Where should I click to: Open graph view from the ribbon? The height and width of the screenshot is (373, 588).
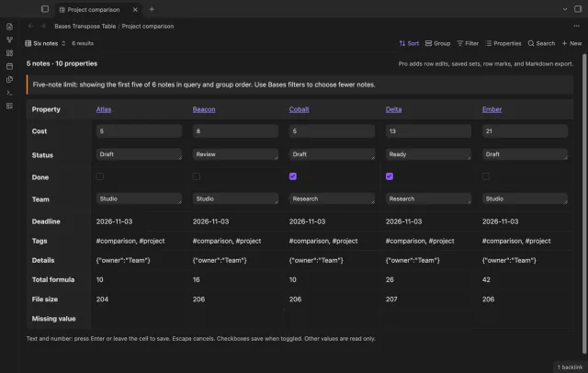(x=10, y=40)
